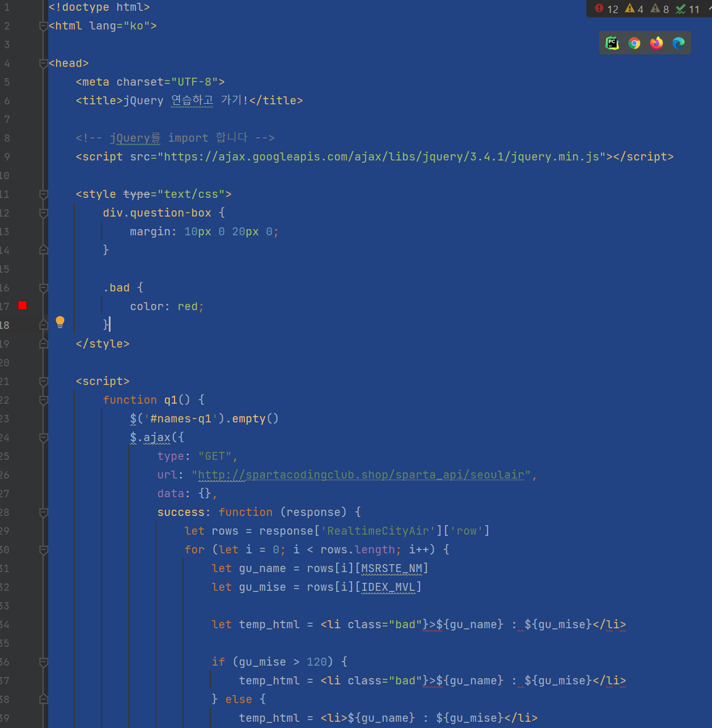Click the yellow lightbulb intention icon

coord(60,323)
